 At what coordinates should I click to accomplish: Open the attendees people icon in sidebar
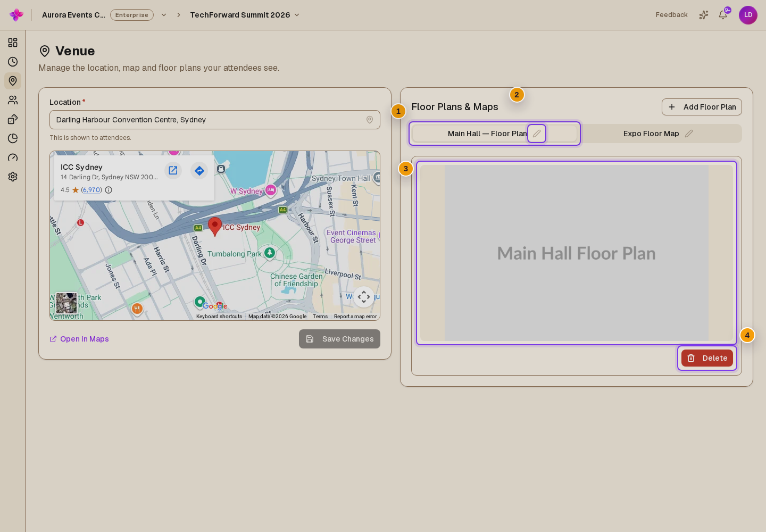coord(13,100)
